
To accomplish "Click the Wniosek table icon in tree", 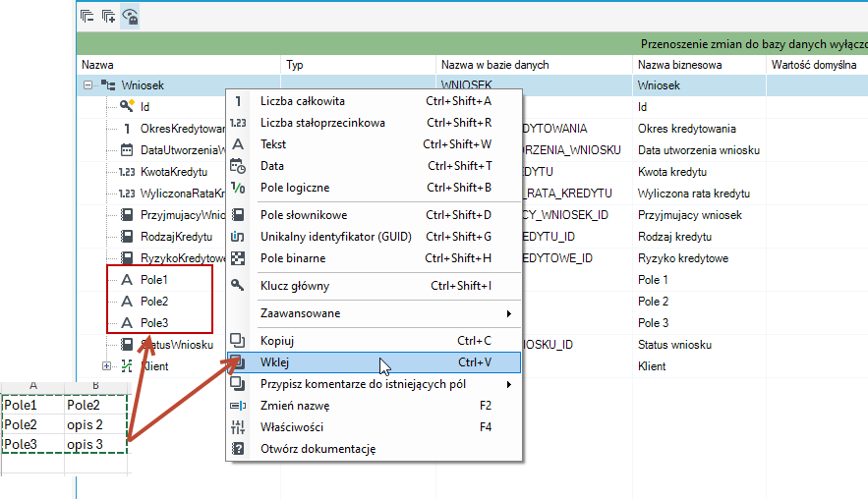I will click(108, 85).
